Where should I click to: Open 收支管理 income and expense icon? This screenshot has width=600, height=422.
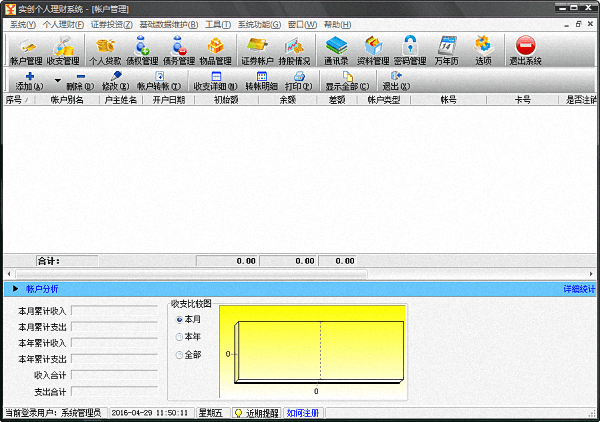pos(63,50)
